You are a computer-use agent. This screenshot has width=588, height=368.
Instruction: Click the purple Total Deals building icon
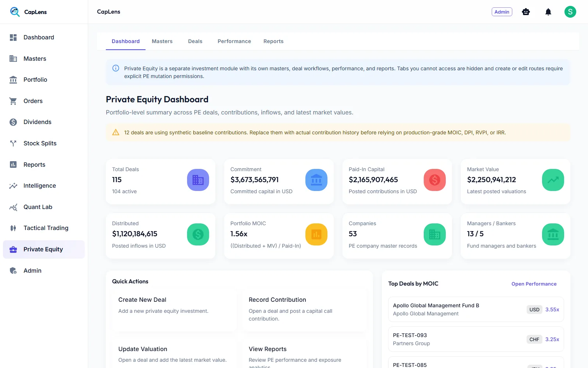pos(198,180)
